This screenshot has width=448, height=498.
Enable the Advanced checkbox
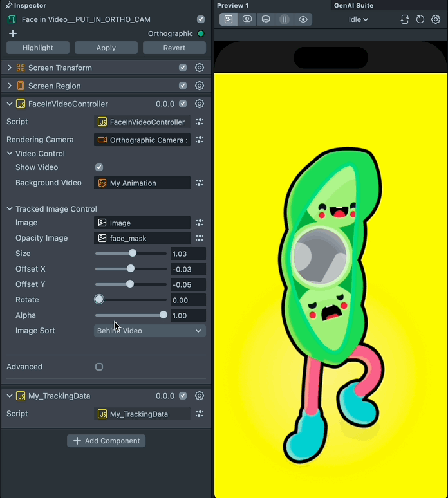99,367
